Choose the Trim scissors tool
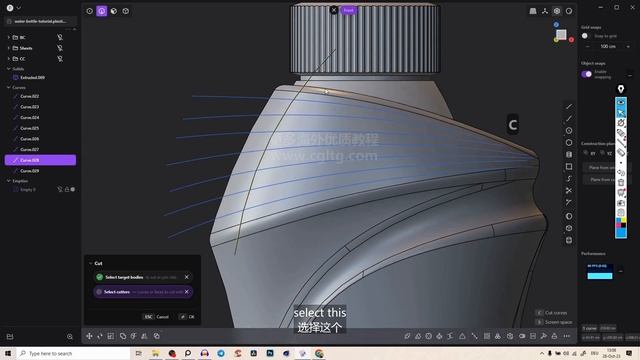The height and width of the screenshot is (360, 640). point(569,191)
